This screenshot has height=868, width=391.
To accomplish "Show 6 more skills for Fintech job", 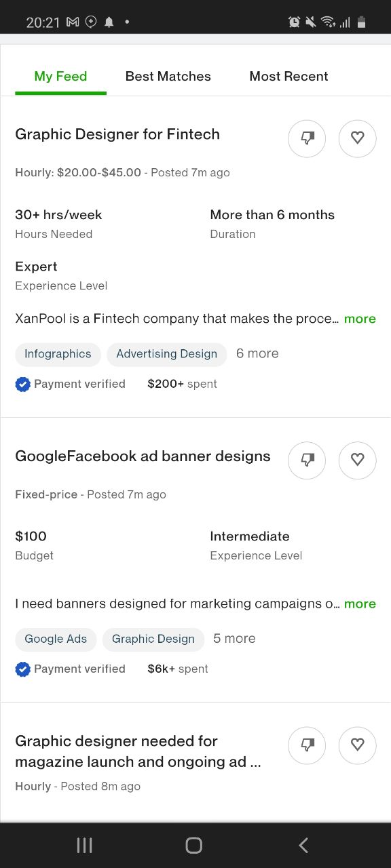I will tap(257, 353).
